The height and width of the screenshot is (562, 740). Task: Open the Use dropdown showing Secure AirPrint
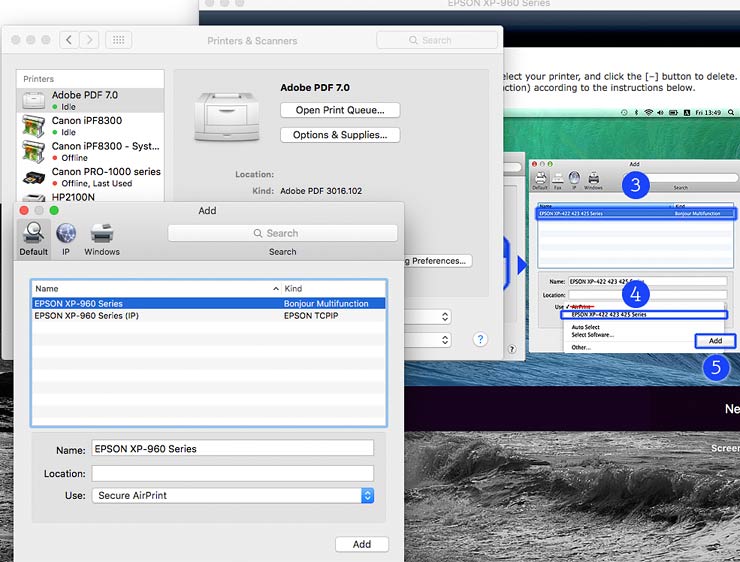[233, 495]
